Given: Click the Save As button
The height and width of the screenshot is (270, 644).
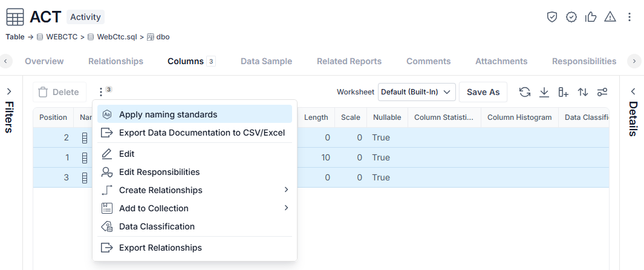Looking at the screenshot, I should [483, 92].
